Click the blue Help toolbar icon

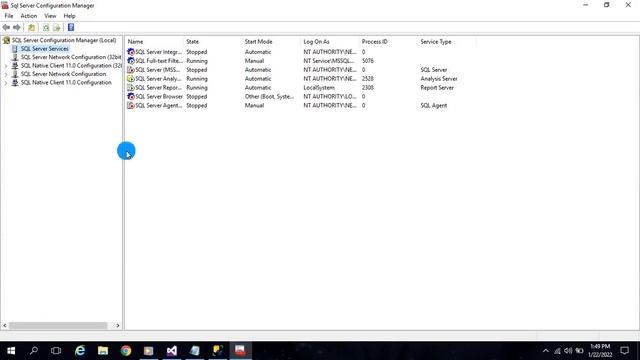71,27
